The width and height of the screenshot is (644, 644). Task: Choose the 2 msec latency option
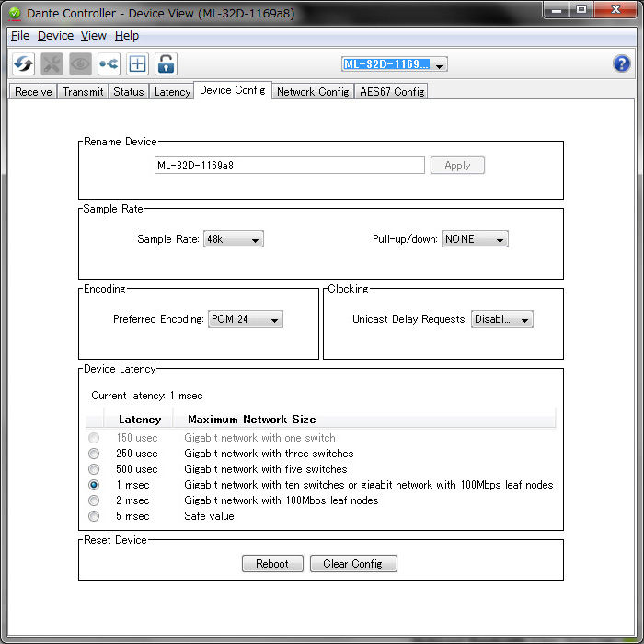94,500
